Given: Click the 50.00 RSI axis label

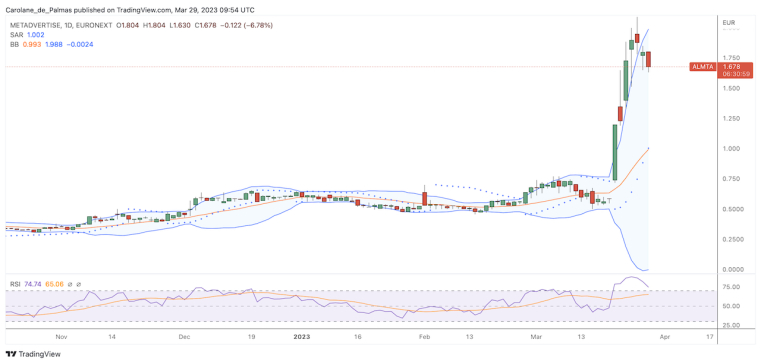Looking at the screenshot, I should [730, 306].
